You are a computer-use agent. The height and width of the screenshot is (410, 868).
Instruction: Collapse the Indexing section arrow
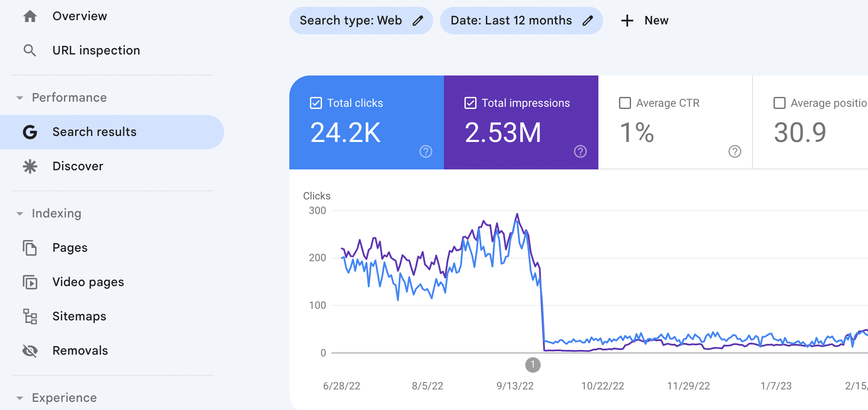point(20,214)
